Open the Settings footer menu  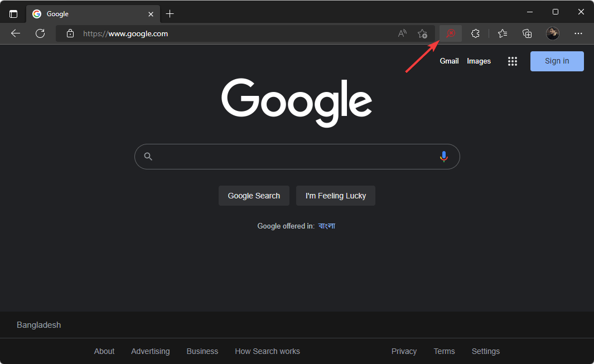coord(486,351)
